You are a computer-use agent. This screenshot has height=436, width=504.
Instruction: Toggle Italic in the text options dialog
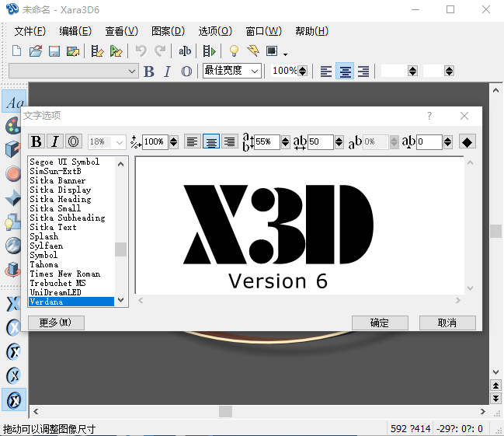pyautogui.click(x=55, y=141)
